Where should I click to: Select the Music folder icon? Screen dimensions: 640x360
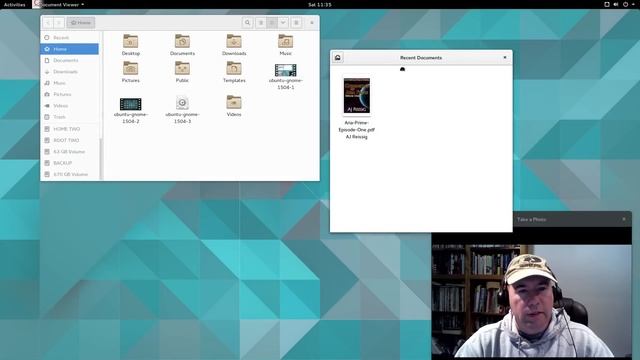coord(285,42)
